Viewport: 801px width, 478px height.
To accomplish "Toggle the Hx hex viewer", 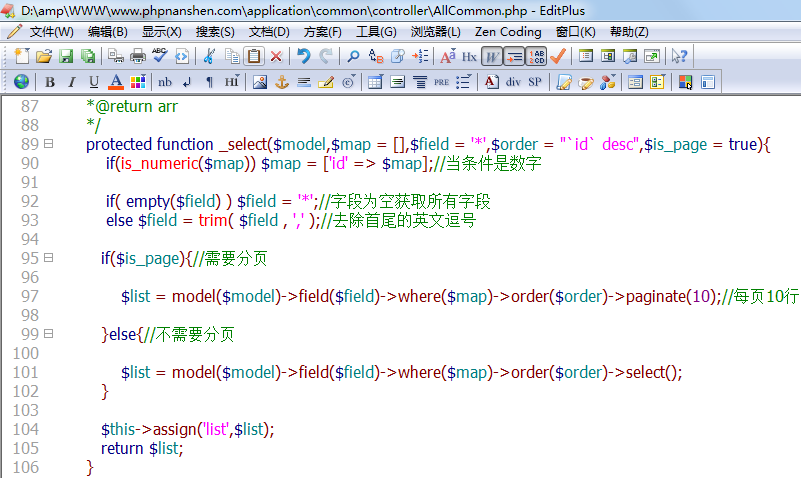I will [469, 56].
